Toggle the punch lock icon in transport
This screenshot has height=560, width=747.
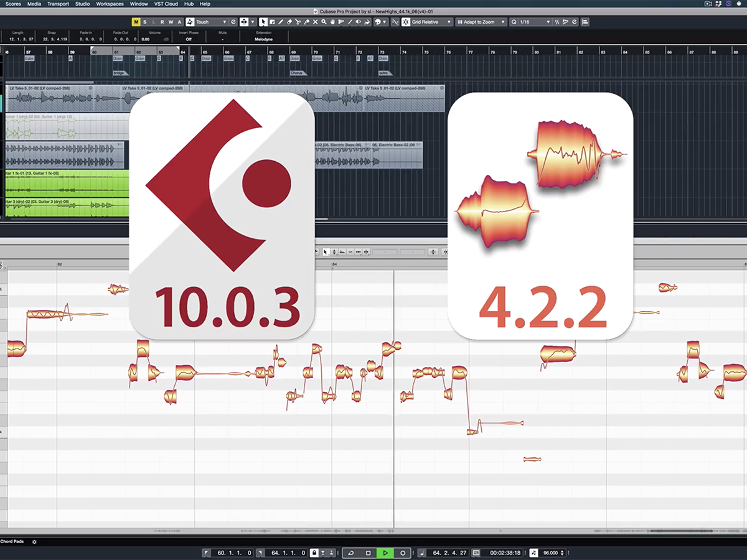(315, 553)
